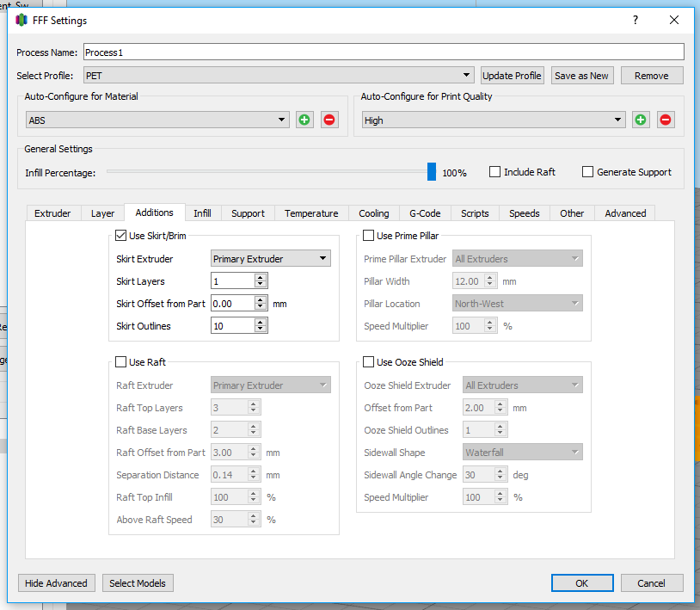Increase Skirt Offset from Part value
This screenshot has width=700, height=610.
click(x=261, y=299)
